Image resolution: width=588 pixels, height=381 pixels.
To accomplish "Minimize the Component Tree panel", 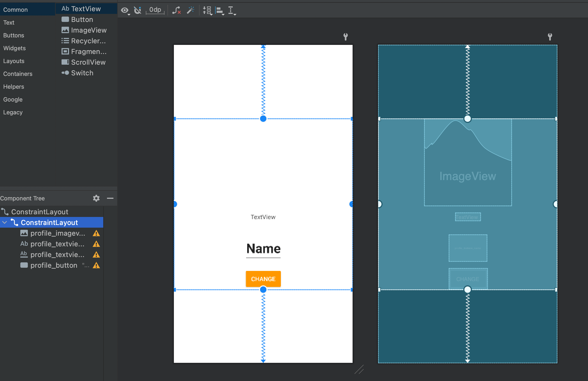I will pyautogui.click(x=110, y=198).
